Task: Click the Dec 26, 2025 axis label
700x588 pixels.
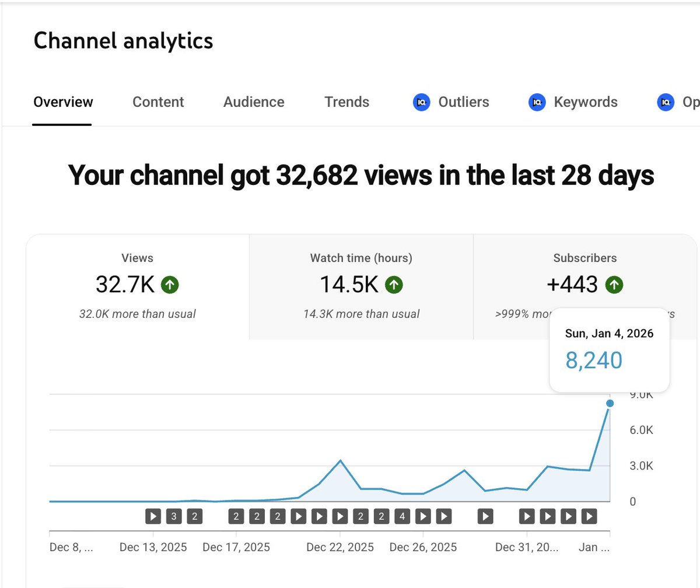Action: (423, 548)
